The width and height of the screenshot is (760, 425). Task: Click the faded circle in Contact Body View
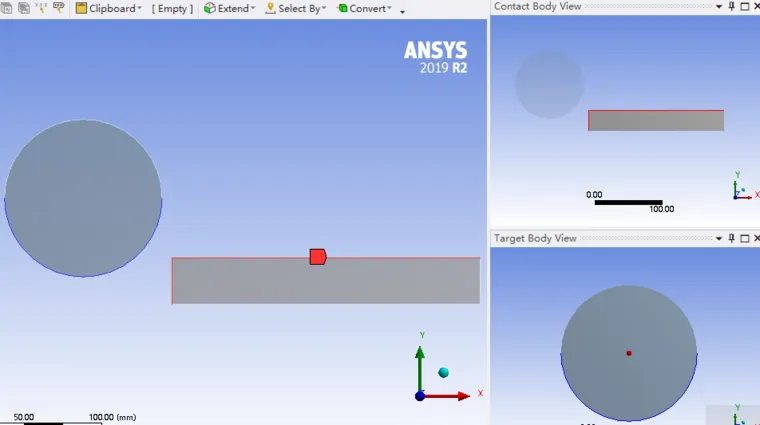[x=549, y=85]
